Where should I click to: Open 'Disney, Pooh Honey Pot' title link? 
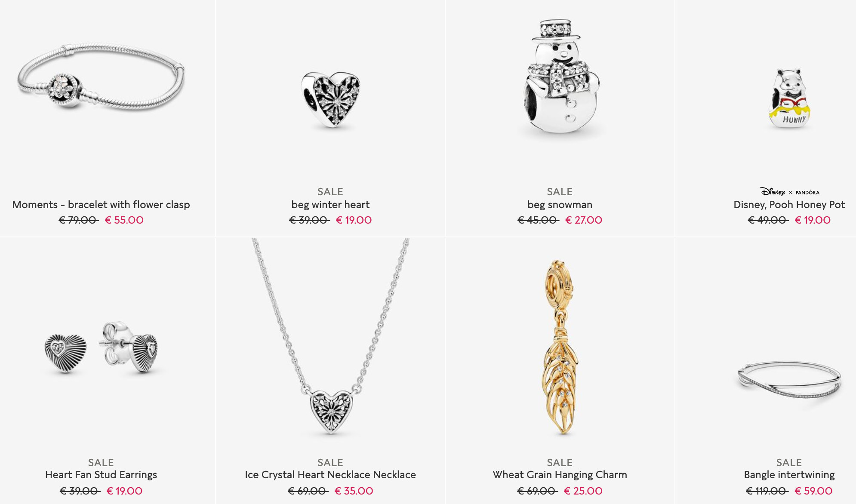point(789,205)
